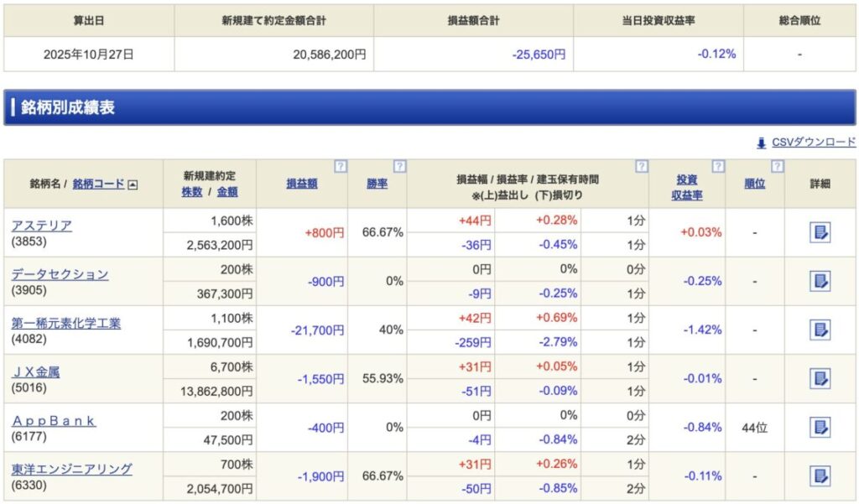Open detail icon for データセクション row
Viewport: 859px width, 504px height.
point(820,281)
